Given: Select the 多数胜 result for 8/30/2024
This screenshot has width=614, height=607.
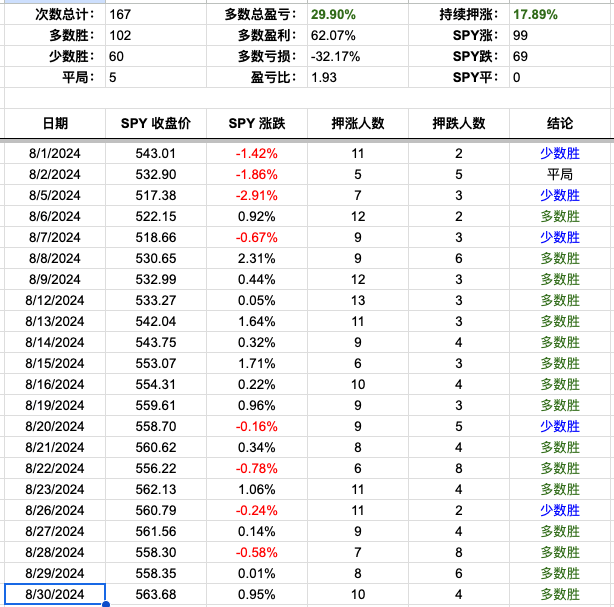Looking at the screenshot, I should point(560,594).
